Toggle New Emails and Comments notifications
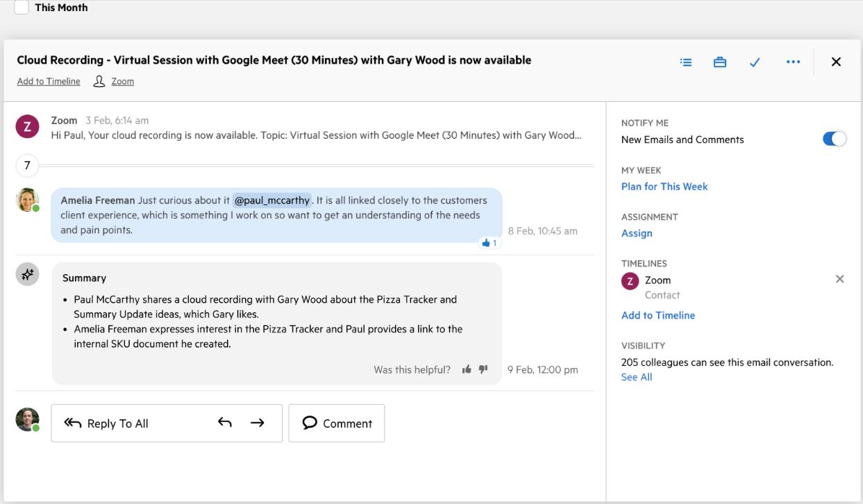Viewport: 863px width, 504px height. [x=834, y=139]
